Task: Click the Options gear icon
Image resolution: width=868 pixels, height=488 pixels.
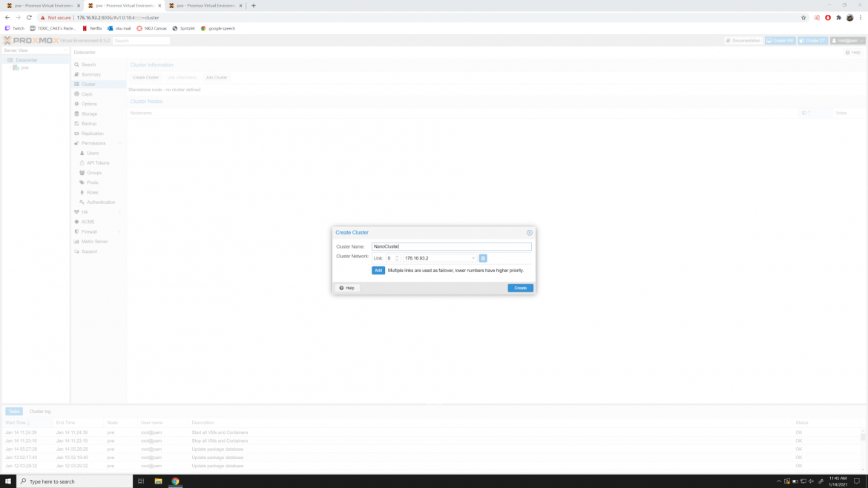Action: [x=77, y=104]
